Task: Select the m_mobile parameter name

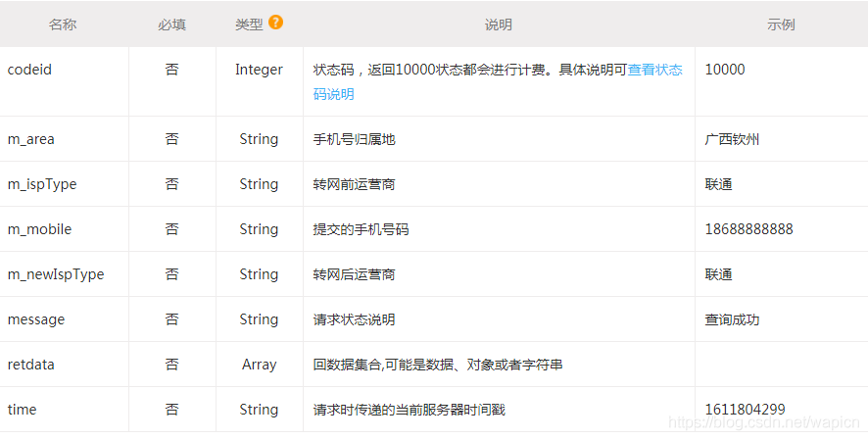Action: (x=39, y=229)
